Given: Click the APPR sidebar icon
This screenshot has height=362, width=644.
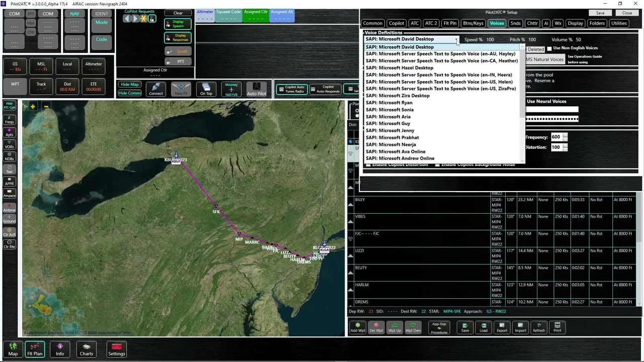Looking at the screenshot, I should (x=9, y=180).
